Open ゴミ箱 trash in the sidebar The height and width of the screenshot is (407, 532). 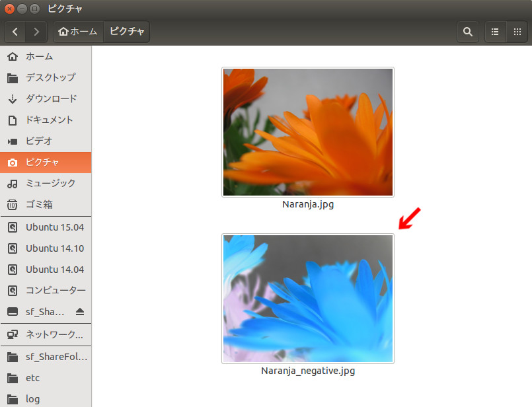coord(46,205)
